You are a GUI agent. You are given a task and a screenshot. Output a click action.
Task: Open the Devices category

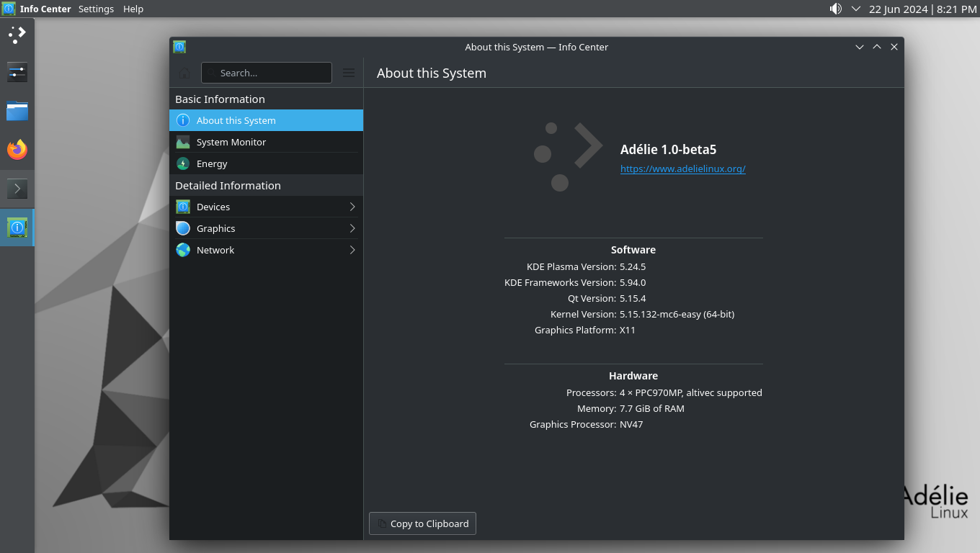(x=266, y=207)
